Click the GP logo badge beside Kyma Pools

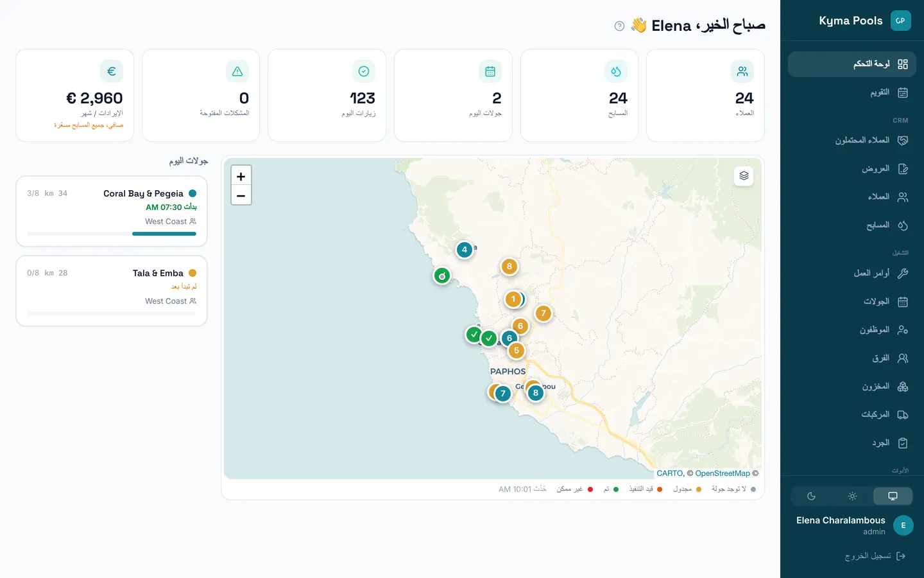900,21
